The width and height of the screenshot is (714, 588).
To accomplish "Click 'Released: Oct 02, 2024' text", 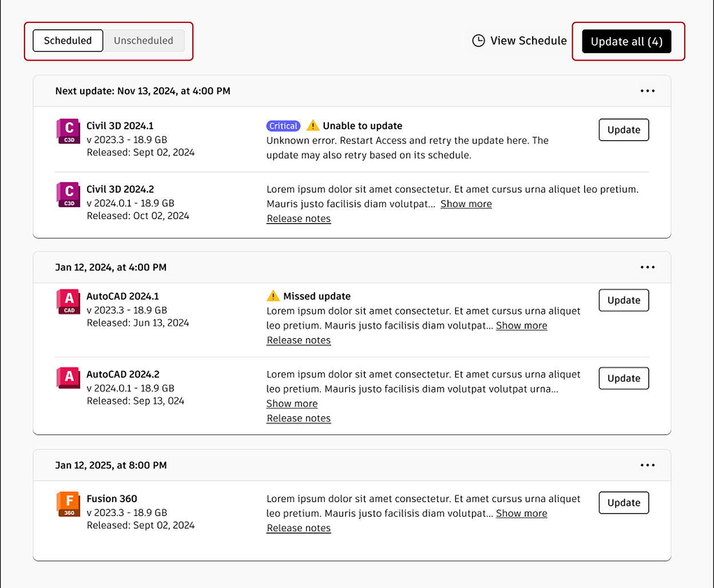I will click(138, 216).
